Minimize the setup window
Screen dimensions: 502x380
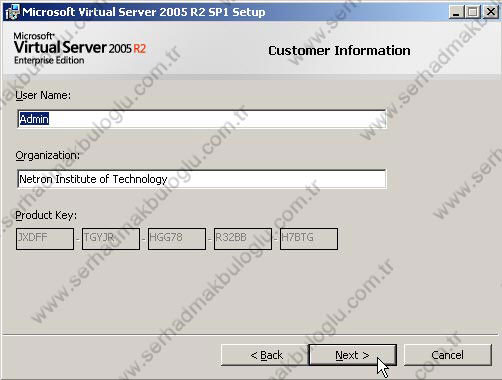[x=456, y=12]
